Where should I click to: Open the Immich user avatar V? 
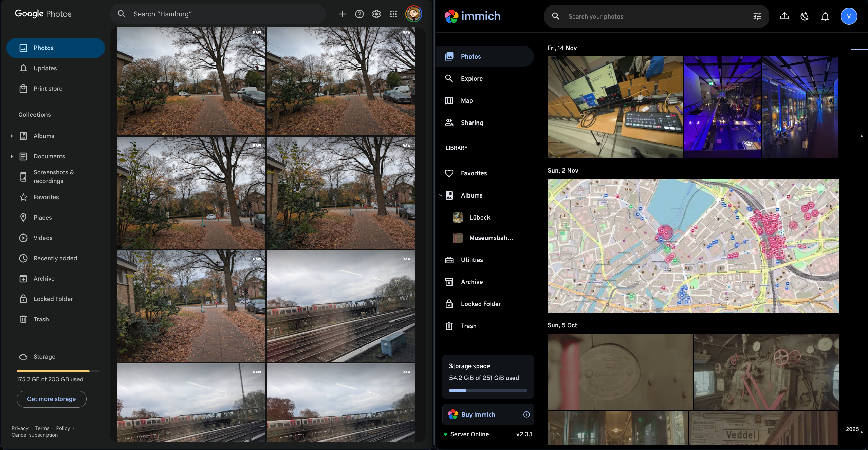click(x=849, y=16)
